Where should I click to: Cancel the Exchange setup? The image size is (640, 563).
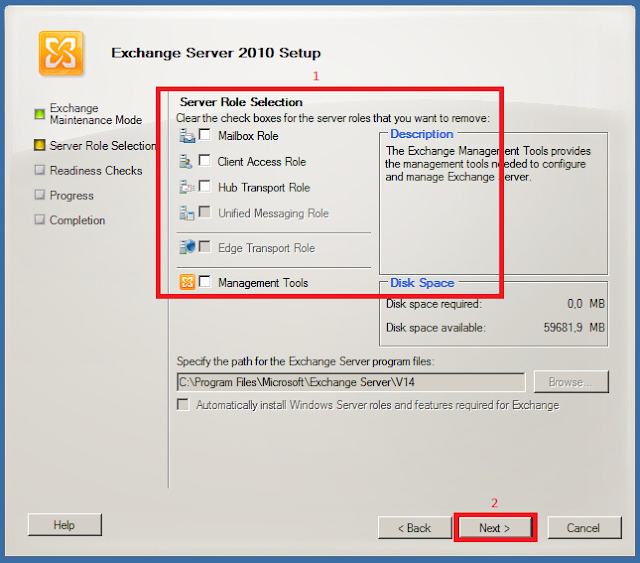click(584, 528)
